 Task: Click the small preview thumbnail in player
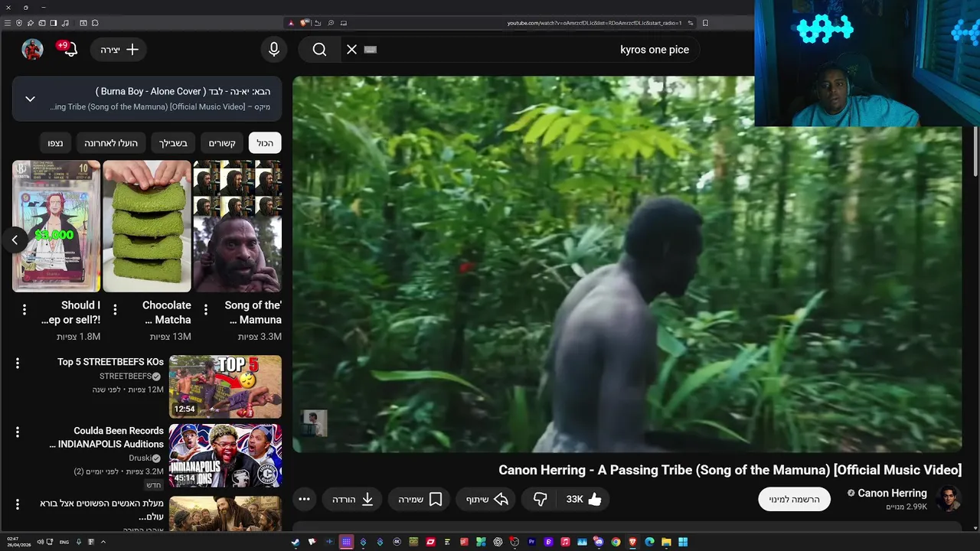(x=314, y=422)
